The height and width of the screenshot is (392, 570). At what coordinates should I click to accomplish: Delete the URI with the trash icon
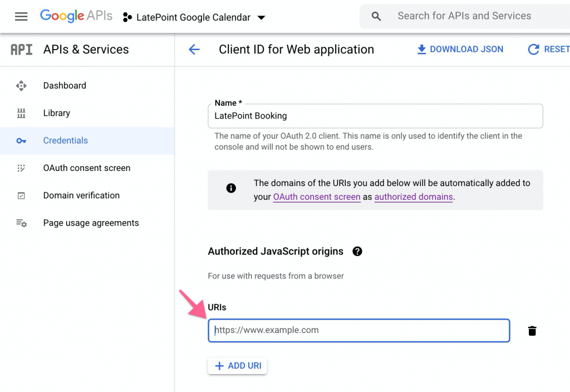[532, 330]
